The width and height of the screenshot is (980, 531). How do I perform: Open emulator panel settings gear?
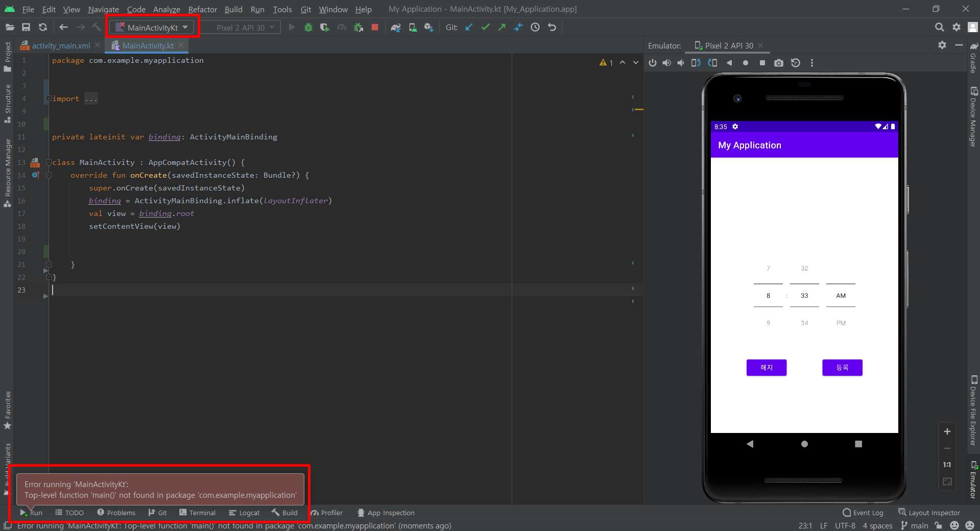(x=942, y=45)
